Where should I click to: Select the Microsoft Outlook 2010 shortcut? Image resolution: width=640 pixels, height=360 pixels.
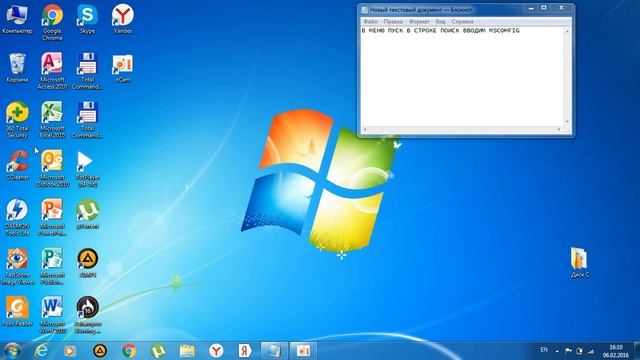pos(52,169)
